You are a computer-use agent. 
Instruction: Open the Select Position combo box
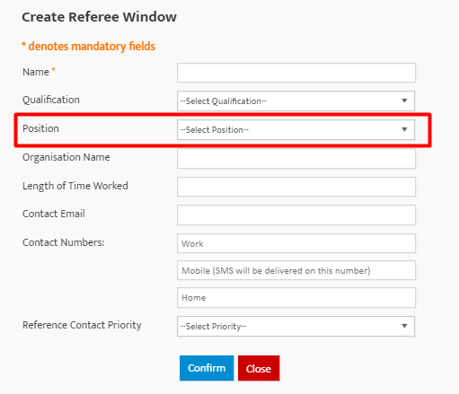(296, 130)
